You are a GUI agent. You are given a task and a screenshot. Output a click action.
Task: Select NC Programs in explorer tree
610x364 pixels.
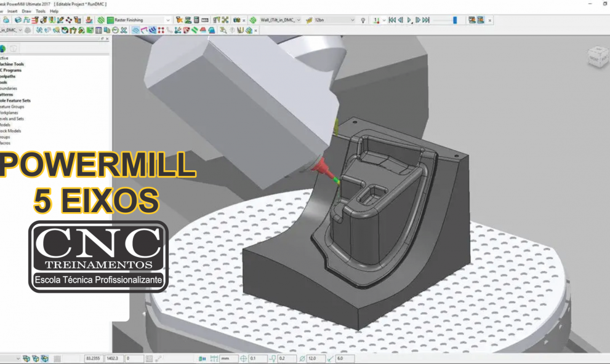11,70
